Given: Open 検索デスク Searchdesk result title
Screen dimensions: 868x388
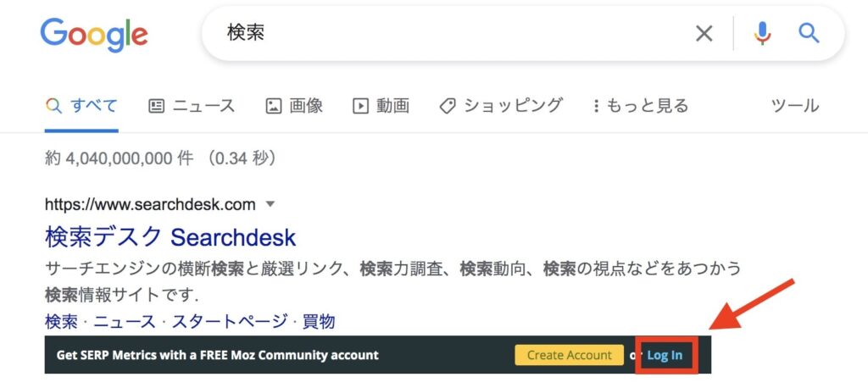Looking at the screenshot, I should pyautogui.click(x=170, y=237).
